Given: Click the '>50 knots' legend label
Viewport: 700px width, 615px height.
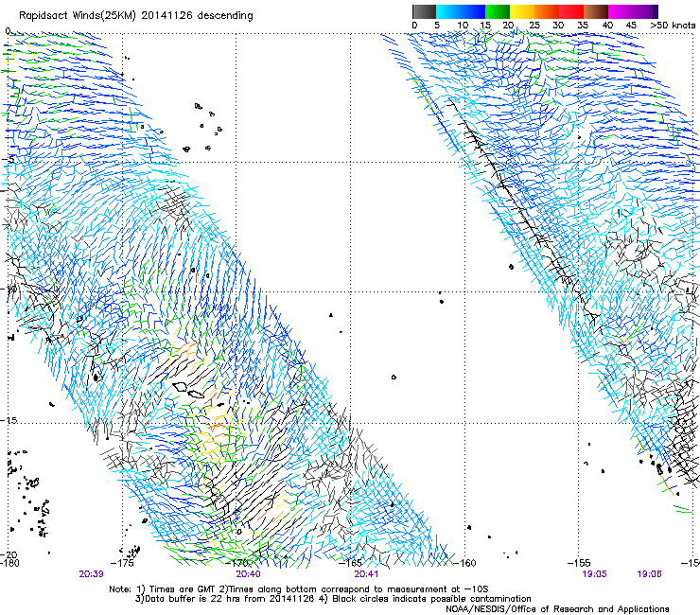Looking at the screenshot, I should (673, 25).
